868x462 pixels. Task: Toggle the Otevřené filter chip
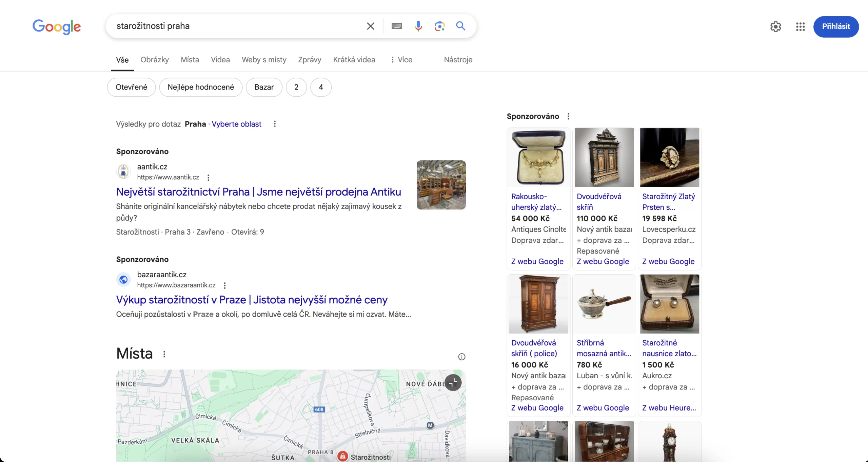point(131,87)
